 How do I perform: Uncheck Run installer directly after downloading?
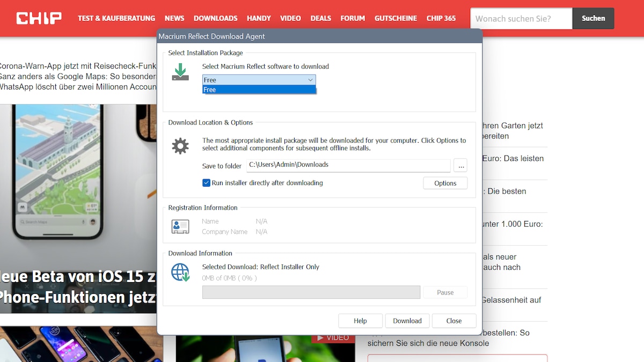pos(206,182)
